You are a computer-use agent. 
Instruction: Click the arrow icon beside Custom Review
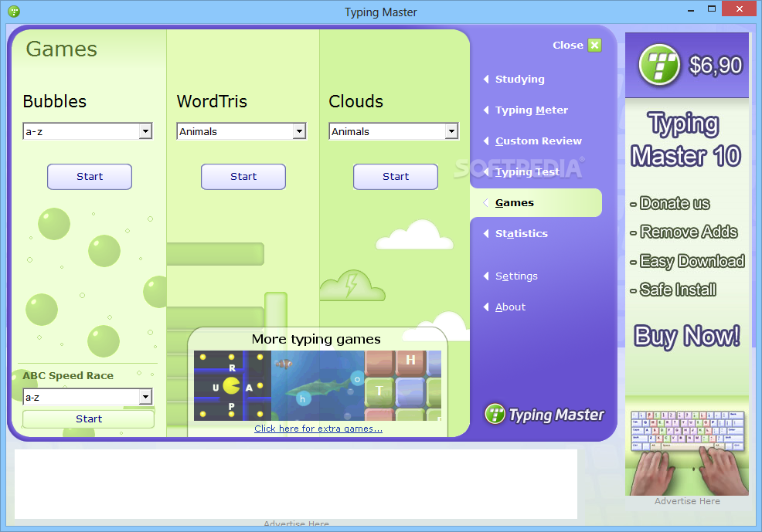pos(486,141)
